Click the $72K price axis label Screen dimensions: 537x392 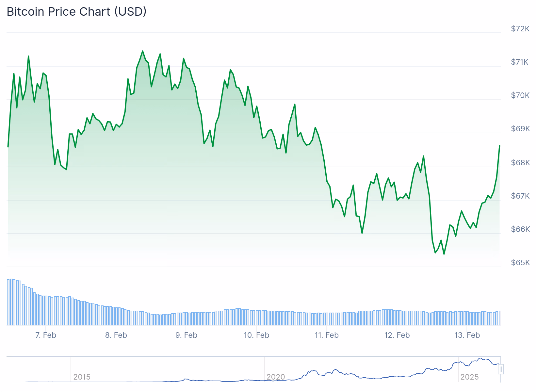click(520, 29)
